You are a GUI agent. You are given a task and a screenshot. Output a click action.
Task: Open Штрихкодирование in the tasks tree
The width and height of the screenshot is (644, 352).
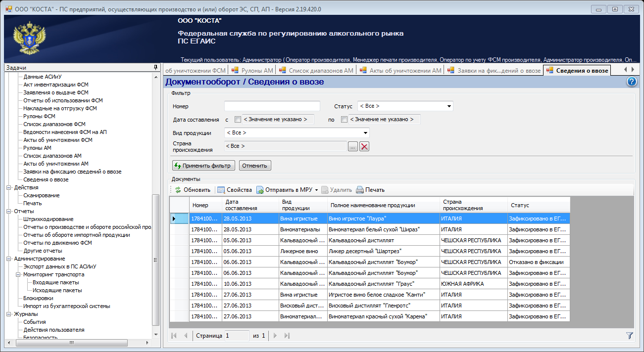[48, 219]
